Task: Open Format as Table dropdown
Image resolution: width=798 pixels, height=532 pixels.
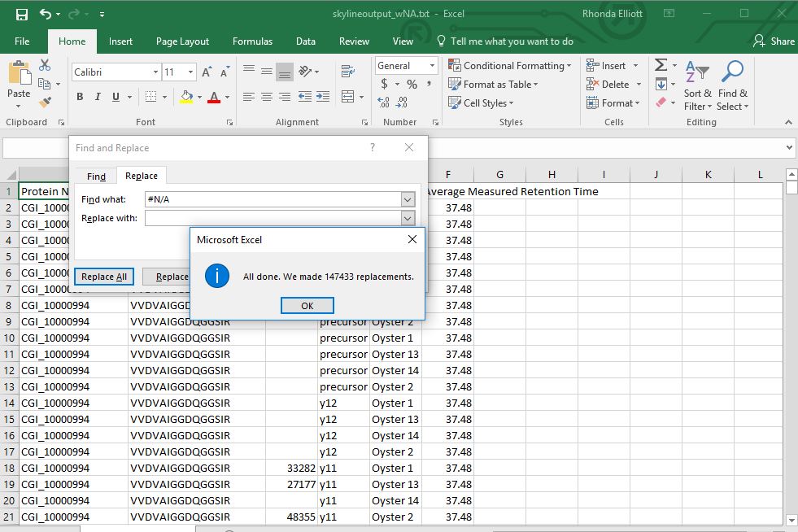Action: click(x=493, y=85)
